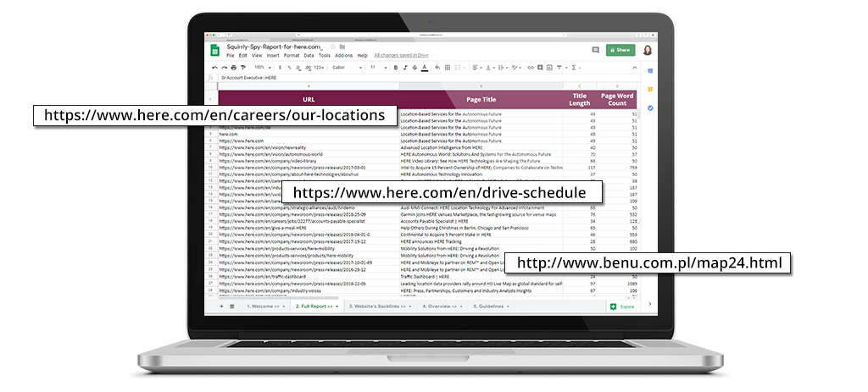Switch to 4. Overview sheet tab
This screenshot has width=868, height=392.
(442, 306)
